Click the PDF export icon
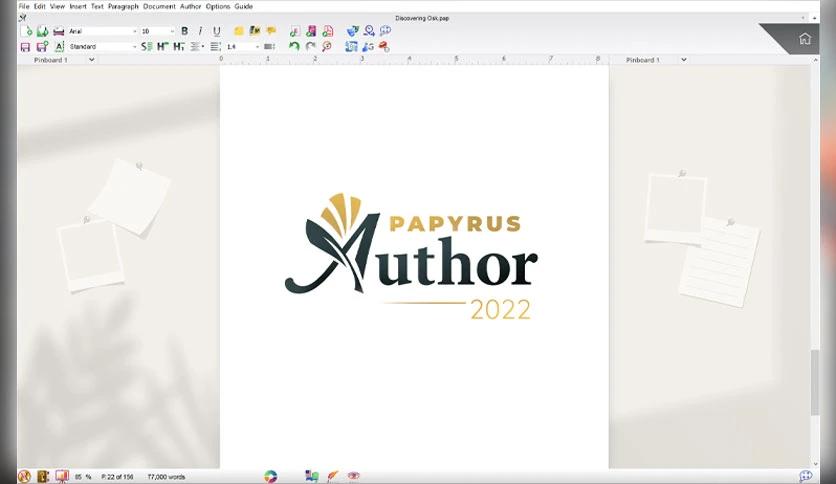836x484 pixels. tap(327, 31)
